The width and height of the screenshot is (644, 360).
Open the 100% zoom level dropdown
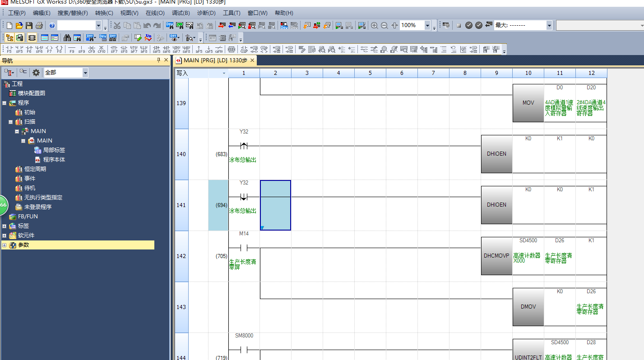point(427,26)
